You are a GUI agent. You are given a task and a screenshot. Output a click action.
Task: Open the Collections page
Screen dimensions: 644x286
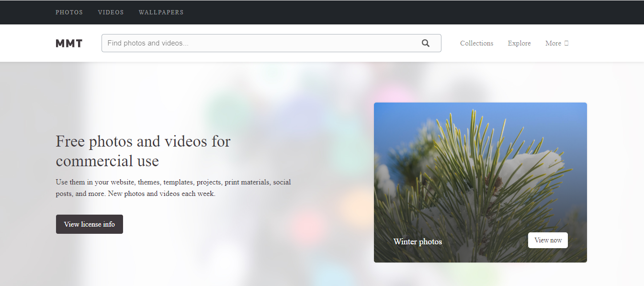pyautogui.click(x=476, y=43)
